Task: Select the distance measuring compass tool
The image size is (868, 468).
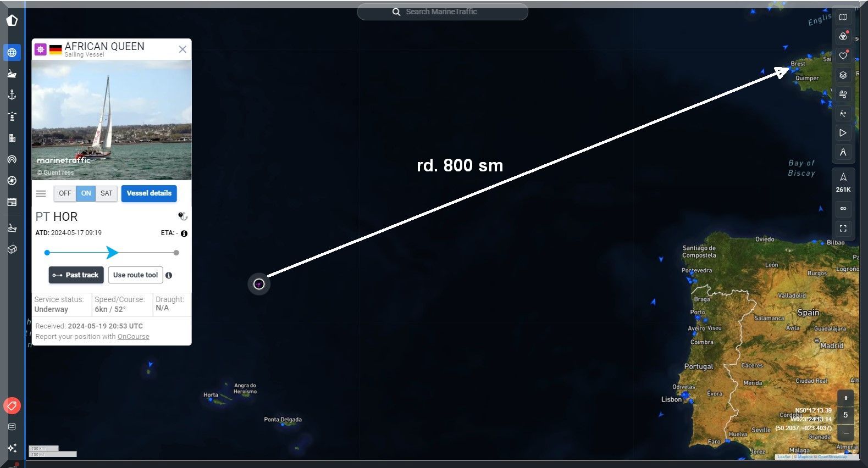Action: pyautogui.click(x=843, y=152)
